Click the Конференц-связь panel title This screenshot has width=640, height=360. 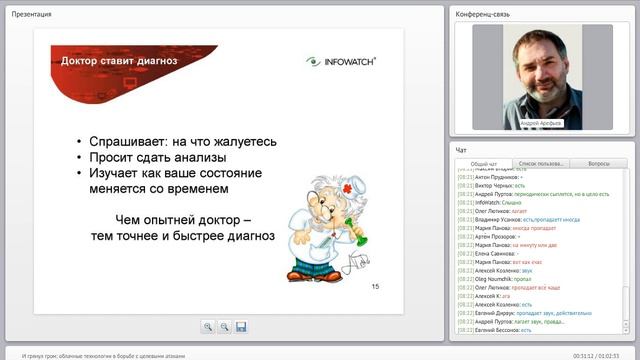coord(482,14)
